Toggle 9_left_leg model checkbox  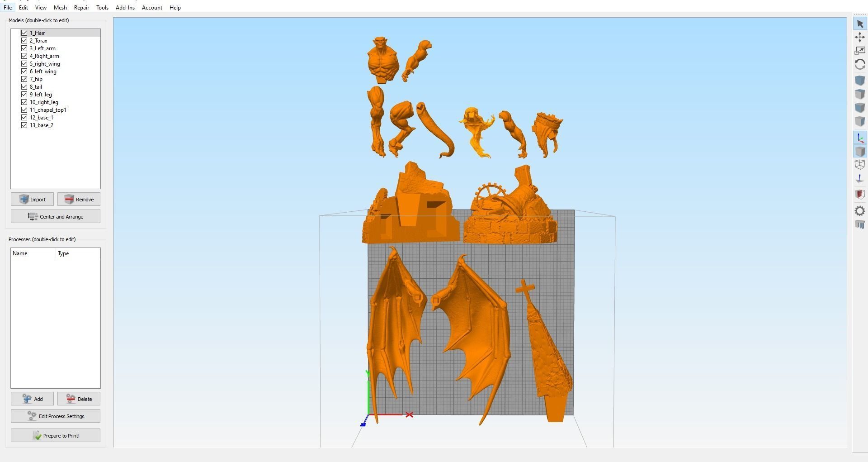pyautogui.click(x=24, y=95)
